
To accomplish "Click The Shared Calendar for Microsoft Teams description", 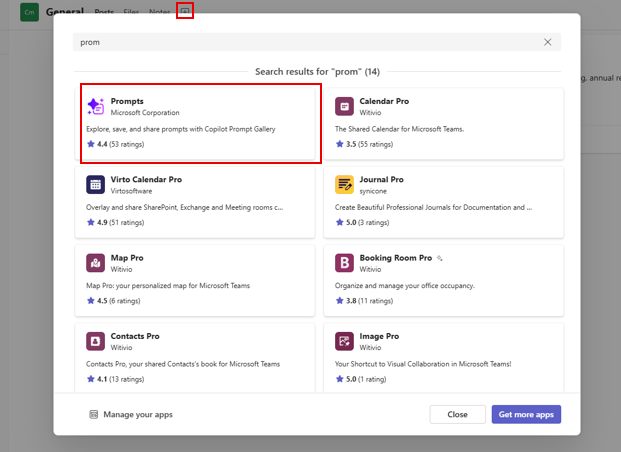I will (399, 129).
